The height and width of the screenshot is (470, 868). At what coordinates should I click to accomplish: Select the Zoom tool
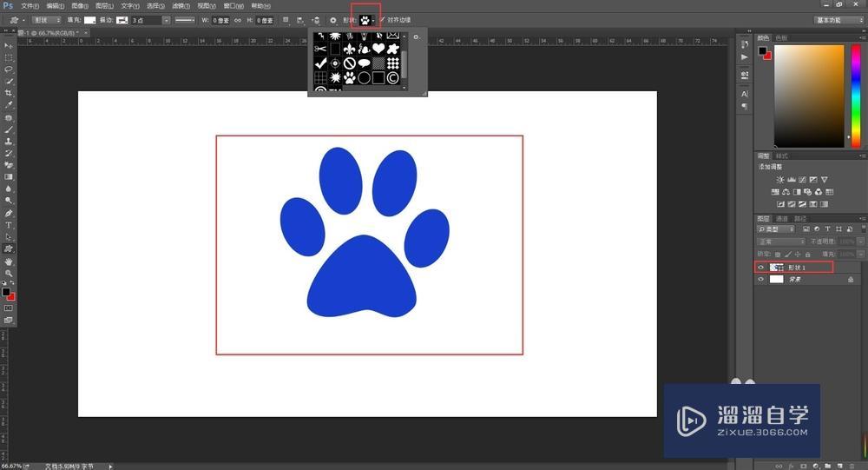[x=9, y=274]
